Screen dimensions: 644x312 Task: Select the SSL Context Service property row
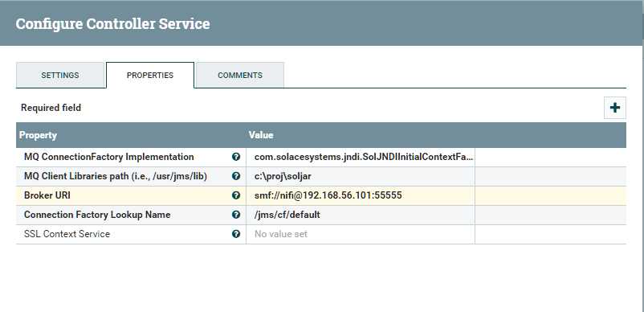point(321,234)
